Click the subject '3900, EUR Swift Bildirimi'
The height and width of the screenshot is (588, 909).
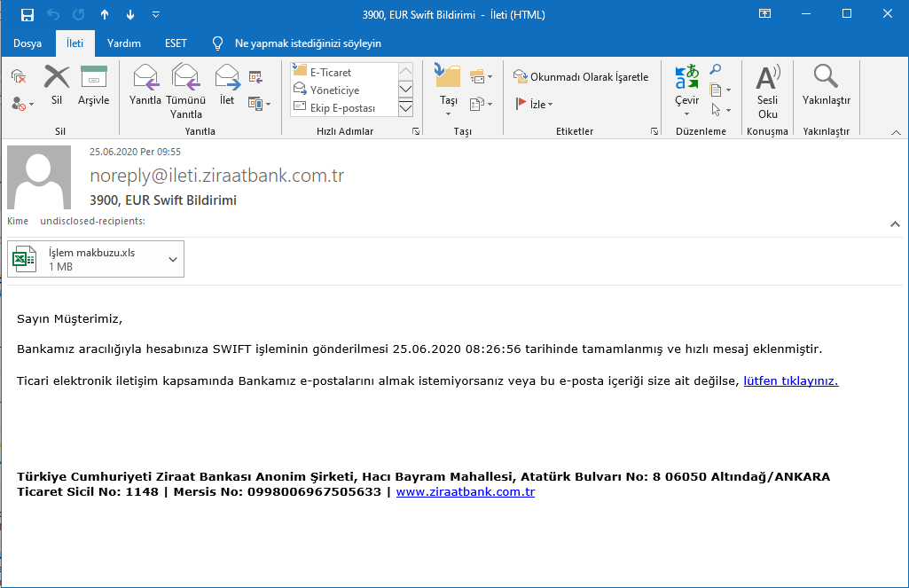click(x=163, y=200)
